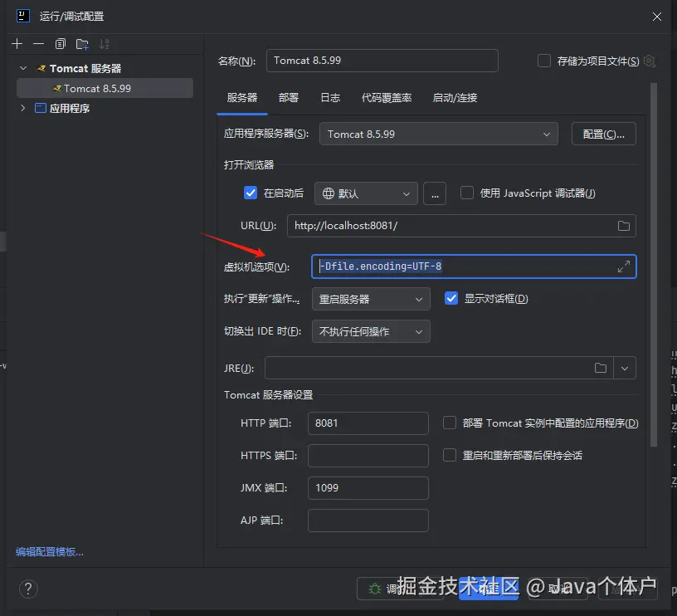Switch to the Server tab
The height and width of the screenshot is (616, 677).
(241, 98)
